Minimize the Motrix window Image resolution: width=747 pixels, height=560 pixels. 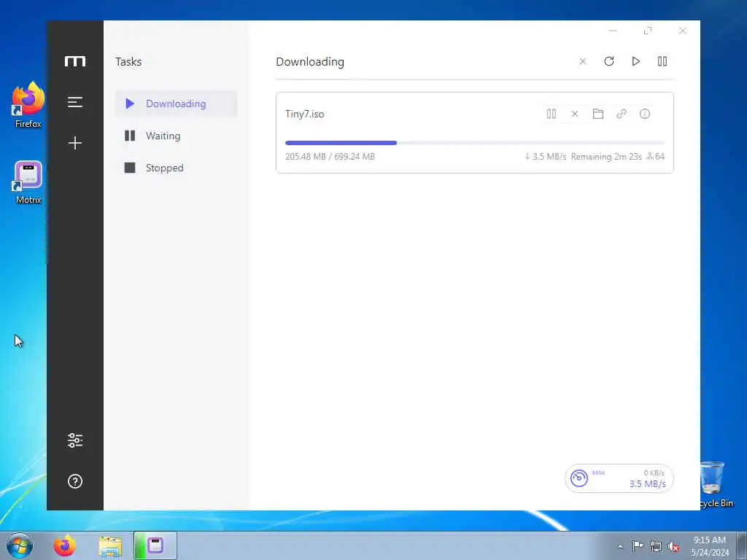click(613, 31)
